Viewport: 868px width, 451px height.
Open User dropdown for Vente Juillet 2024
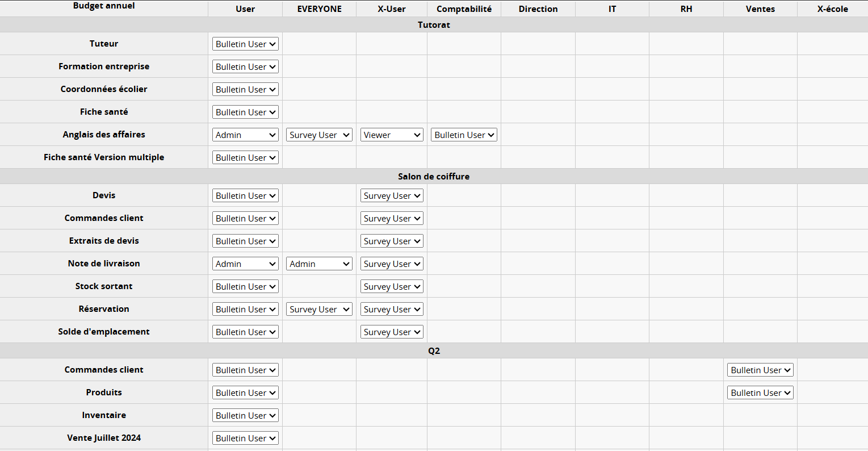tap(245, 438)
